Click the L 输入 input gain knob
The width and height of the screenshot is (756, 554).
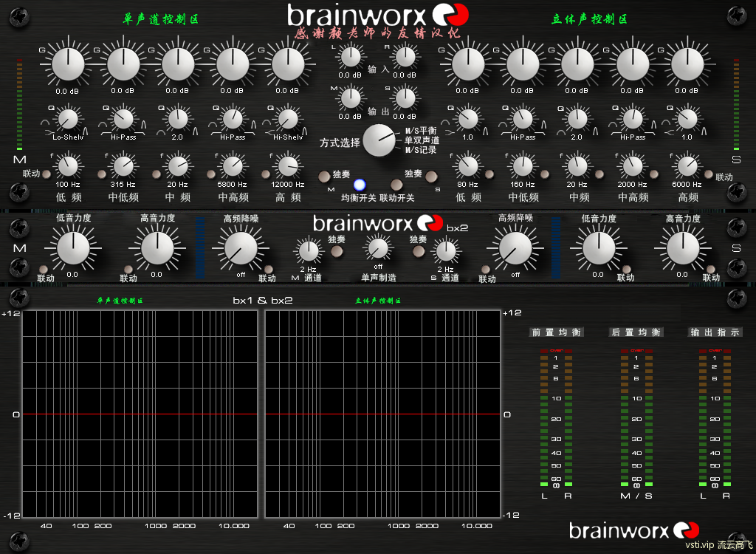[x=351, y=57]
